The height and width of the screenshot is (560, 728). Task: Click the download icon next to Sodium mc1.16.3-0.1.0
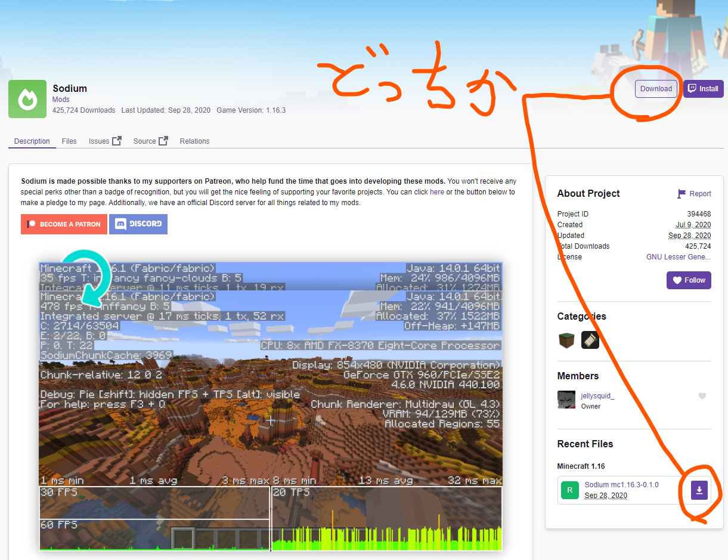click(x=699, y=490)
